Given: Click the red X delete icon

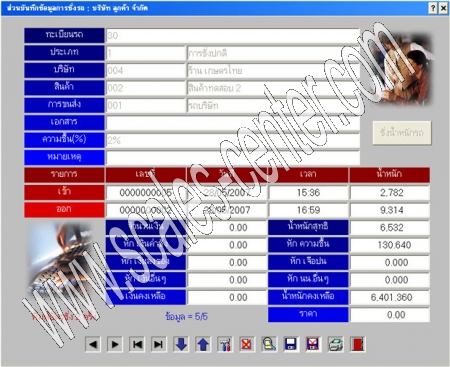Looking at the screenshot, I should click(x=247, y=344).
